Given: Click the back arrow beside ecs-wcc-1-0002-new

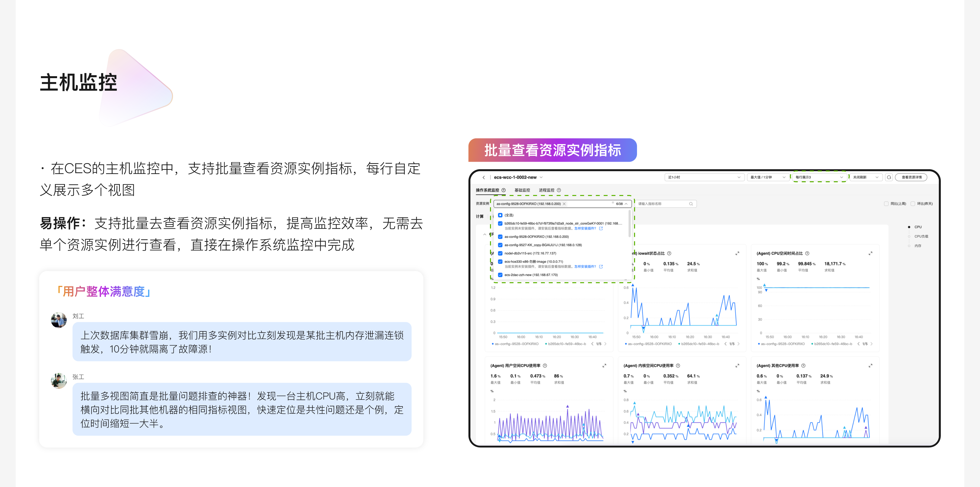Looking at the screenshot, I should (x=484, y=177).
